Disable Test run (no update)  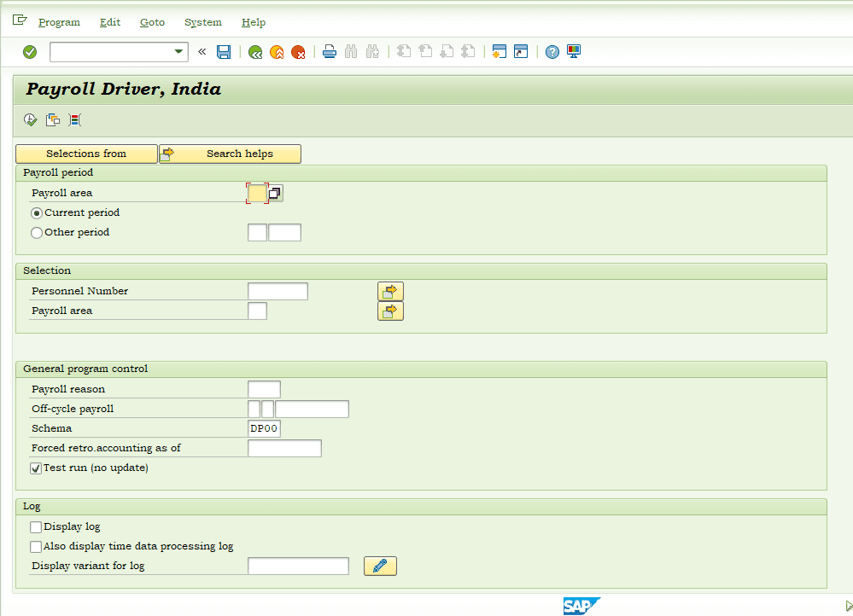click(x=36, y=468)
